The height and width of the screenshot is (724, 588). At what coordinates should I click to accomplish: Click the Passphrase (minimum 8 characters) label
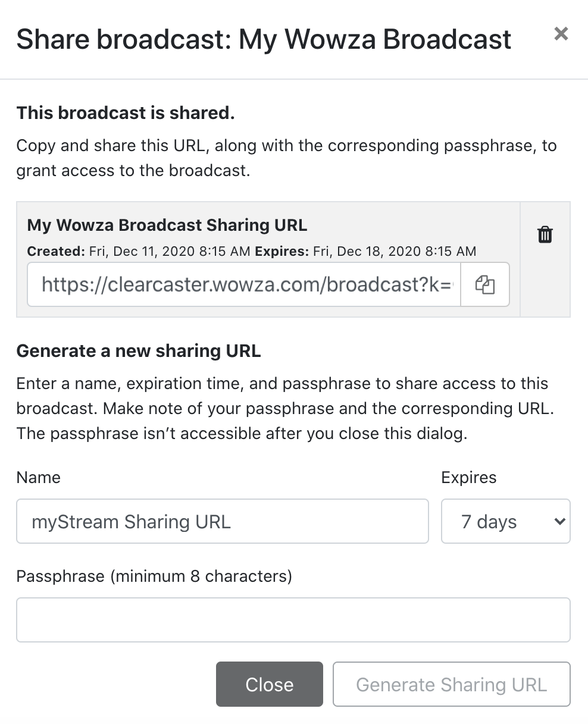tap(154, 576)
